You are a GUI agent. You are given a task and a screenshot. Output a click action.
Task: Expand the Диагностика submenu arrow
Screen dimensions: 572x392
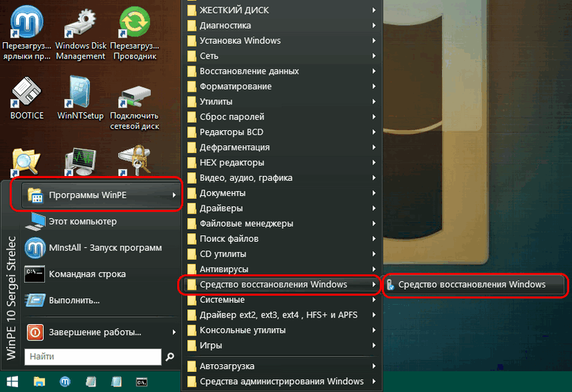(x=374, y=26)
